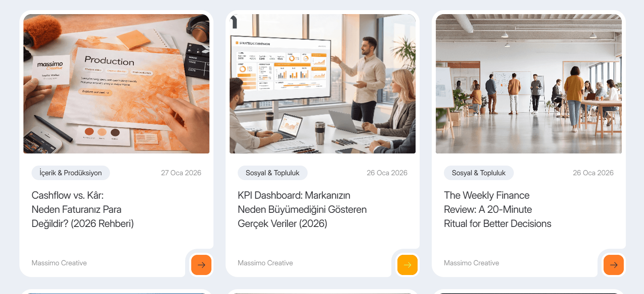Open the KPI Dashboard article title
644x294 pixels.
(x=302, y=210)
